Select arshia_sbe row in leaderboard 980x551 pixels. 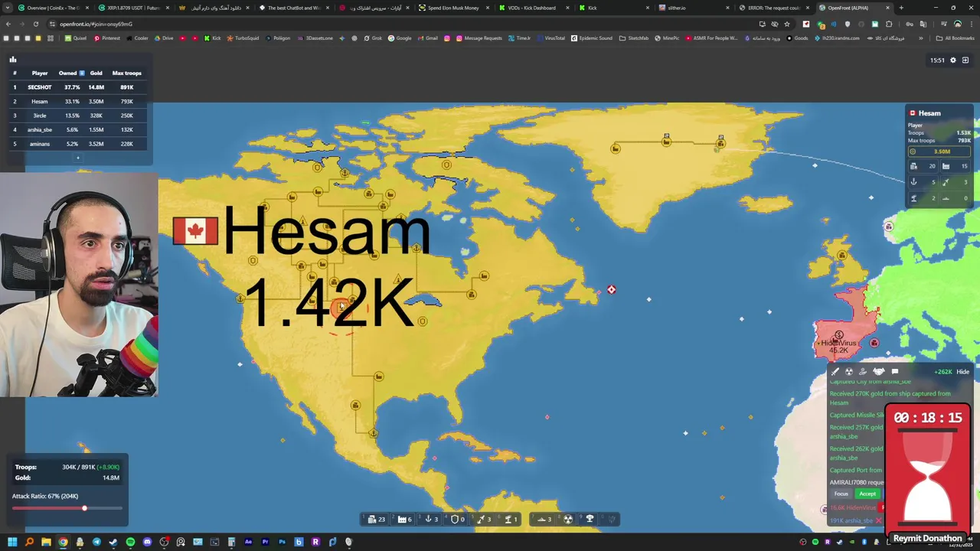point(77,129)
